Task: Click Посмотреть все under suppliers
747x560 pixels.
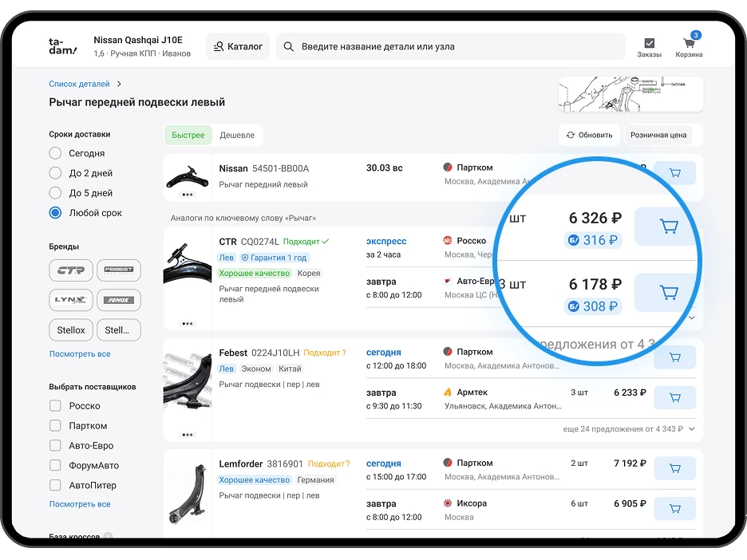Action: point(80,504)
